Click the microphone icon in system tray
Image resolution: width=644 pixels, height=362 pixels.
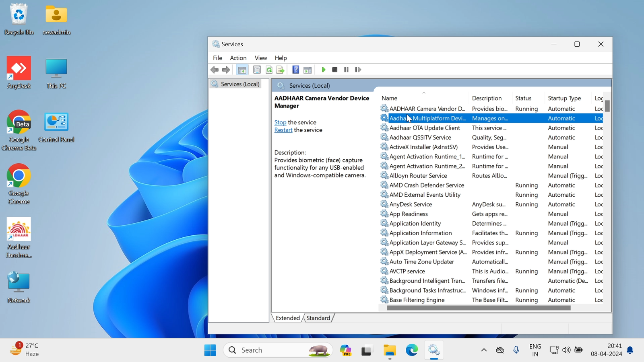coord(516,350)
